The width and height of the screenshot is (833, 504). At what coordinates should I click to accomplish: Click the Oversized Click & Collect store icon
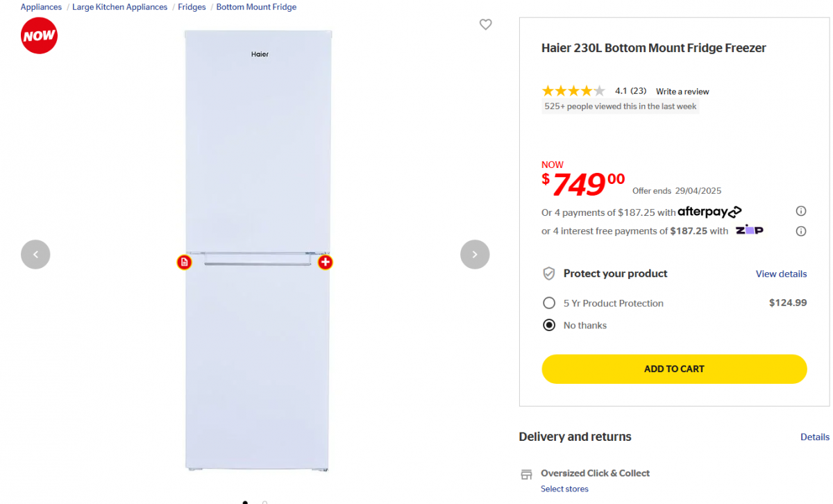coord(526,475)
